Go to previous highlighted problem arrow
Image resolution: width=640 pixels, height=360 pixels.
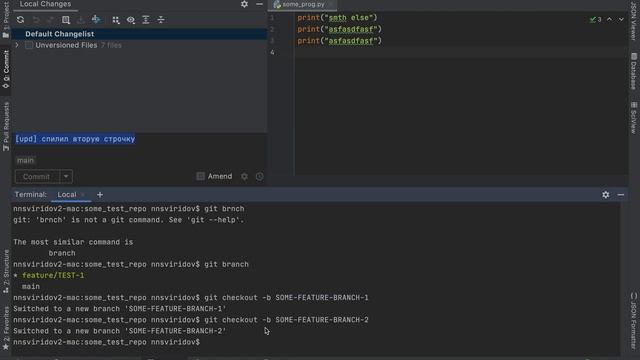click(609, 19)
